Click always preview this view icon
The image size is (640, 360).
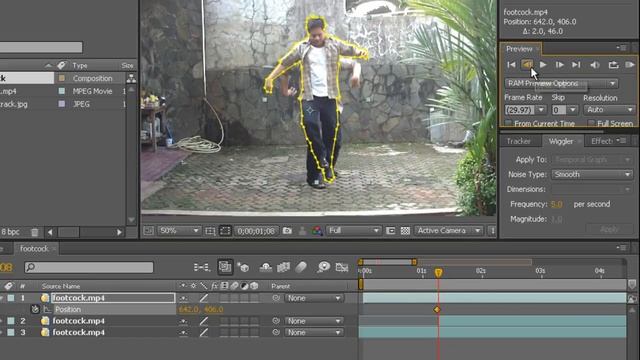(x=148, y=231)
